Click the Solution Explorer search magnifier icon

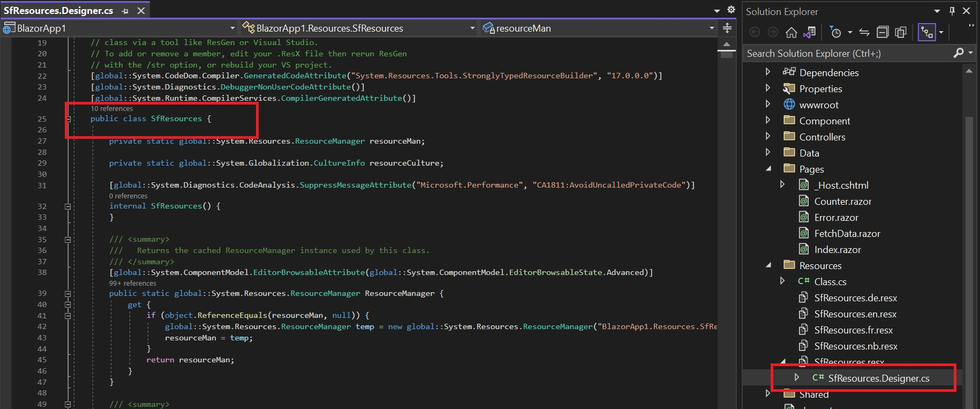click(959, 53)
